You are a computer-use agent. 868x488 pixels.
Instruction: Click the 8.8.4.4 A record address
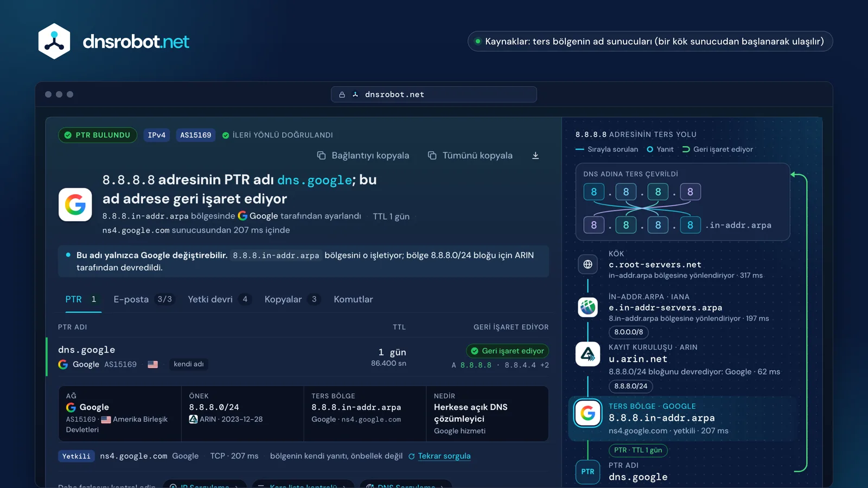point(520,365)
